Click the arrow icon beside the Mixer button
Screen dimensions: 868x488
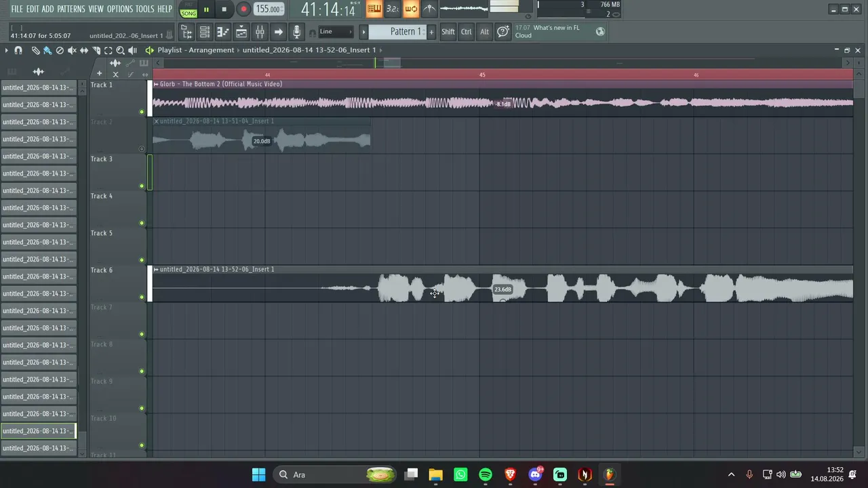[278, 32]
